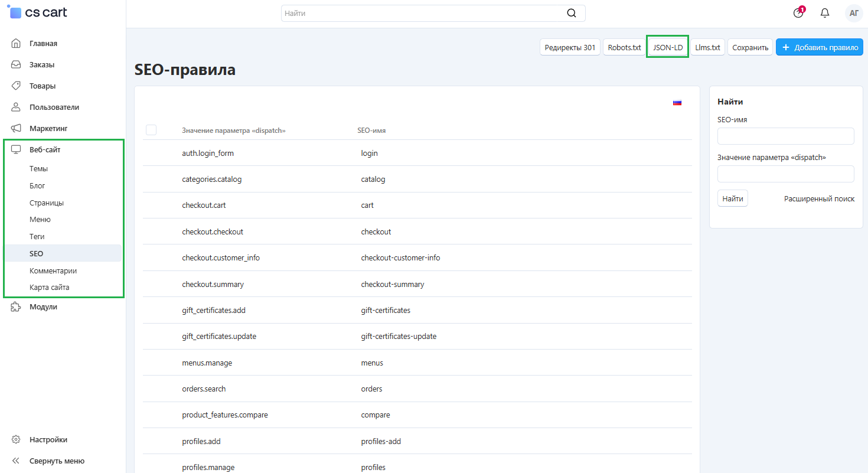Click the categories.catalog row

coord(419,179)
